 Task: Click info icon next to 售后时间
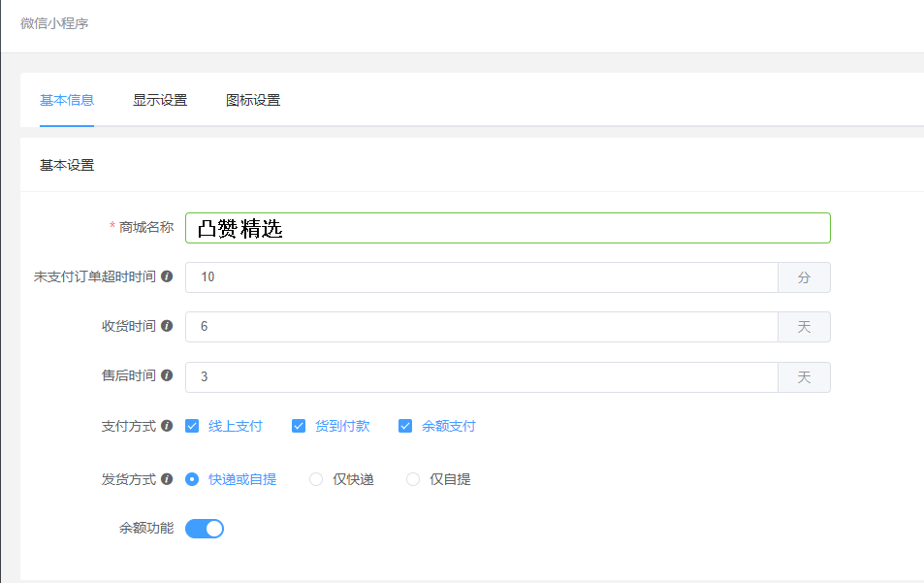coord(167,375)
